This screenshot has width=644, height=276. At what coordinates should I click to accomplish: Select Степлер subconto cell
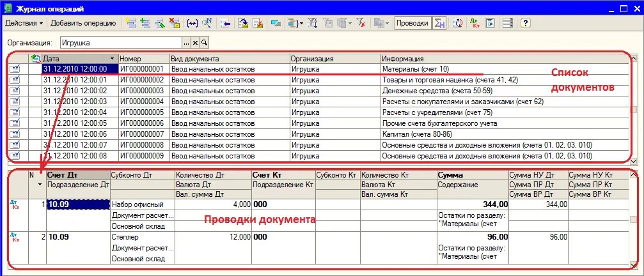(143, 237)
